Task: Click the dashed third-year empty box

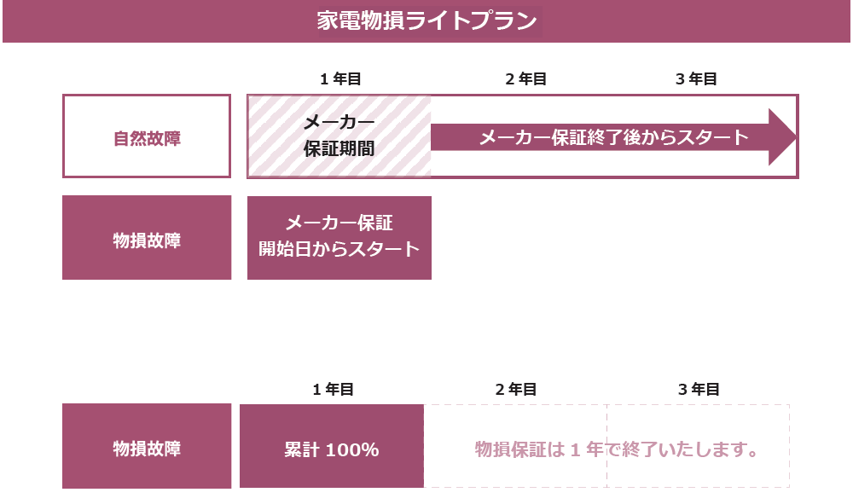Action: (x=698, y=446)
